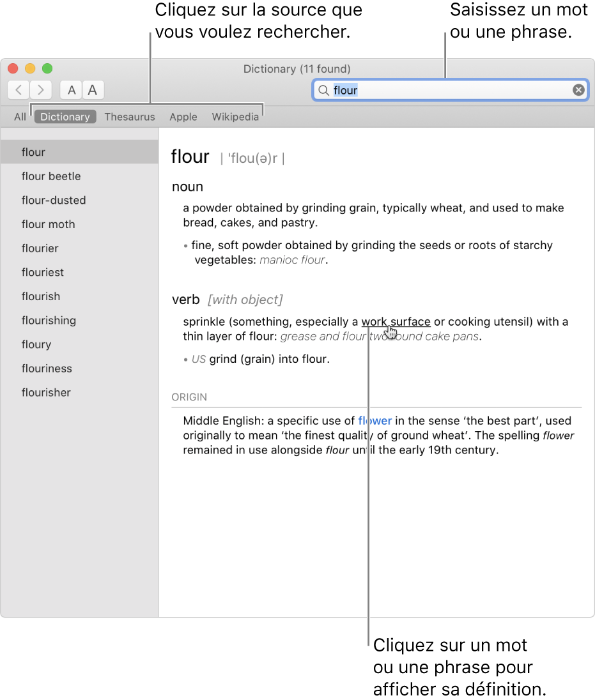Select 'flourier' in the results list

pyautogui.click(x=79, y=248)
